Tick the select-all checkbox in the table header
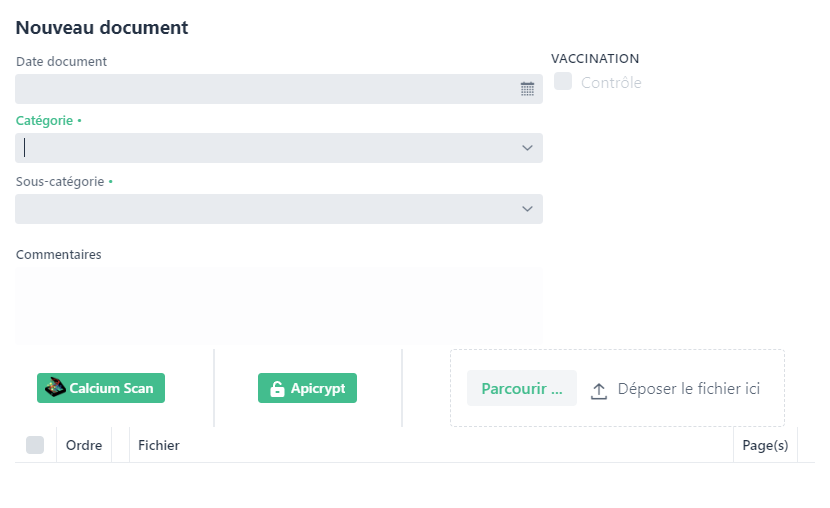This screenshot has width=830, height=508. (x=35, y=445)
